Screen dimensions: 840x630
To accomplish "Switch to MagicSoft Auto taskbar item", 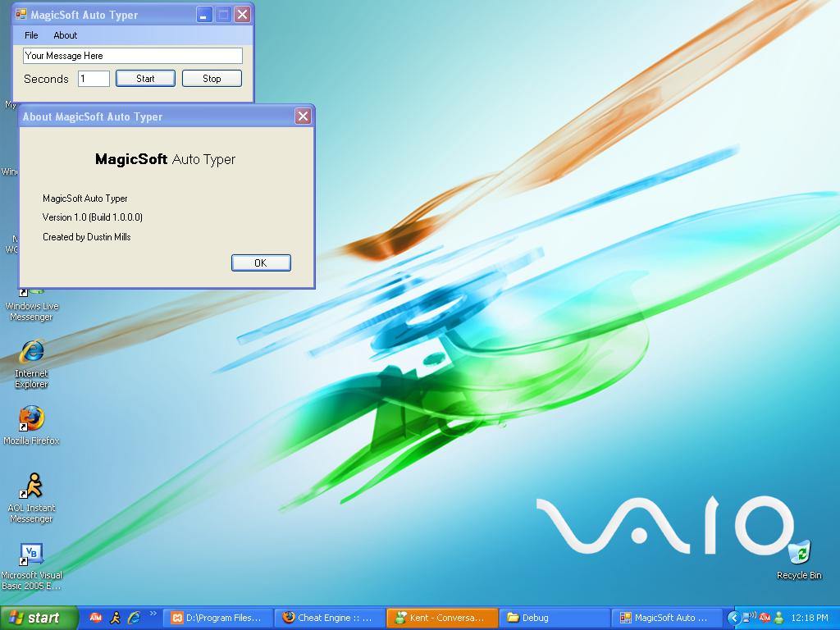I will (666, 619).
